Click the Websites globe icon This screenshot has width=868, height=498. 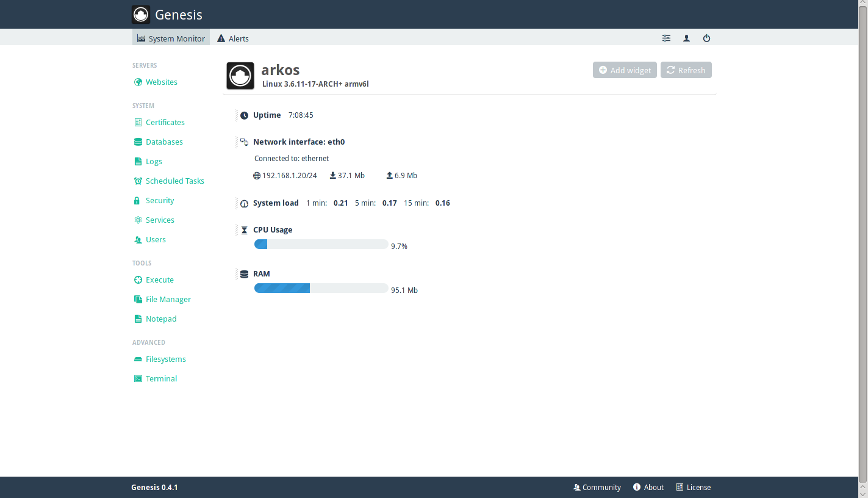pyautogui.click(x=138, y=82)
